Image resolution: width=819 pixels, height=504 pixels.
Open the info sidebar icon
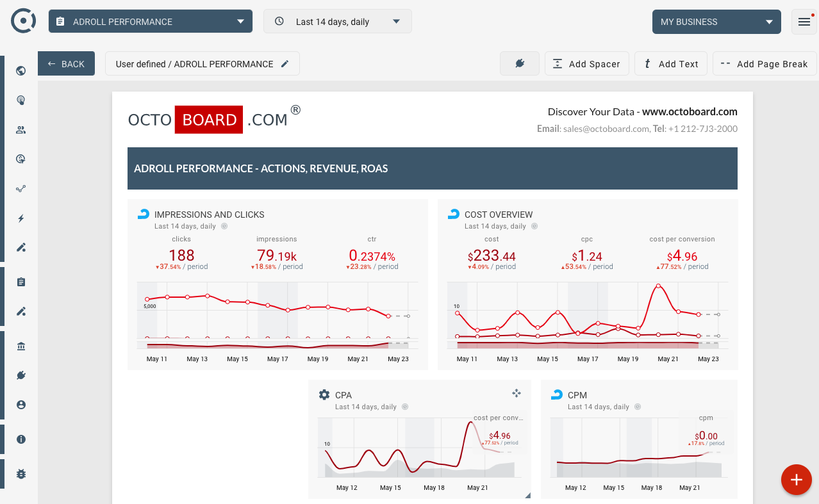click(21, 439)
